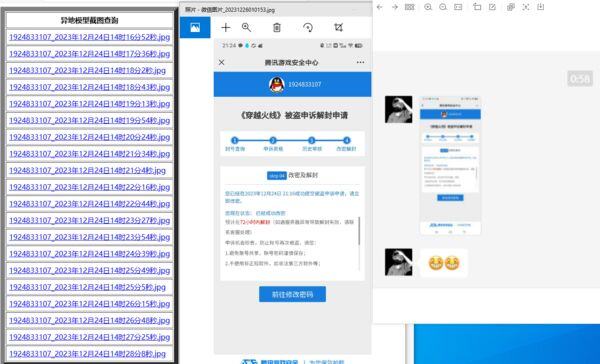Click the 腾讯游戏安全中心 page title
Viewport: 600px width, 364px height.
tap(292, 62)
